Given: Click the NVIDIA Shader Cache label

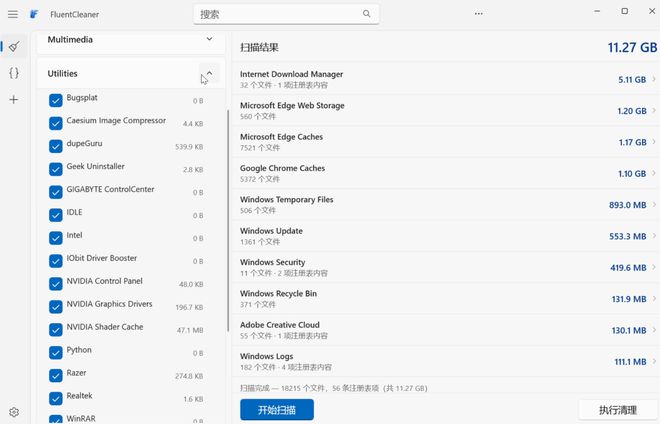Looking at the screenshot, I should tap(105, 327).
